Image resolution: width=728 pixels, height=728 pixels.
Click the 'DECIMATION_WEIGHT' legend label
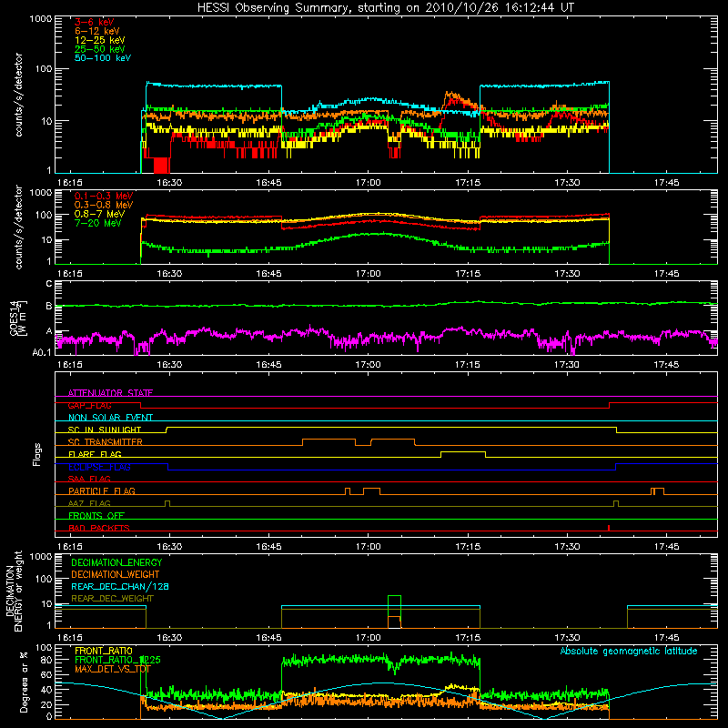click(x=116, y=574)
